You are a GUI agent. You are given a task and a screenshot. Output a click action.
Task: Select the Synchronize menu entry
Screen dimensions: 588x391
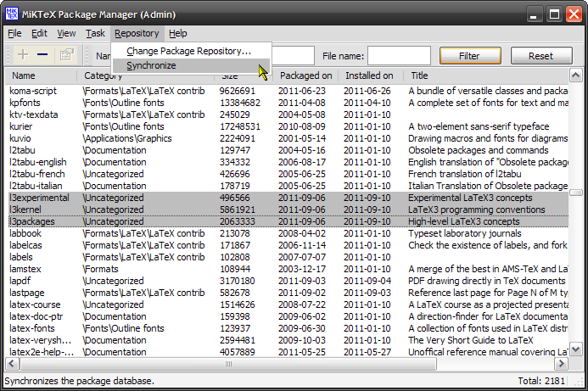coord(191,65)
